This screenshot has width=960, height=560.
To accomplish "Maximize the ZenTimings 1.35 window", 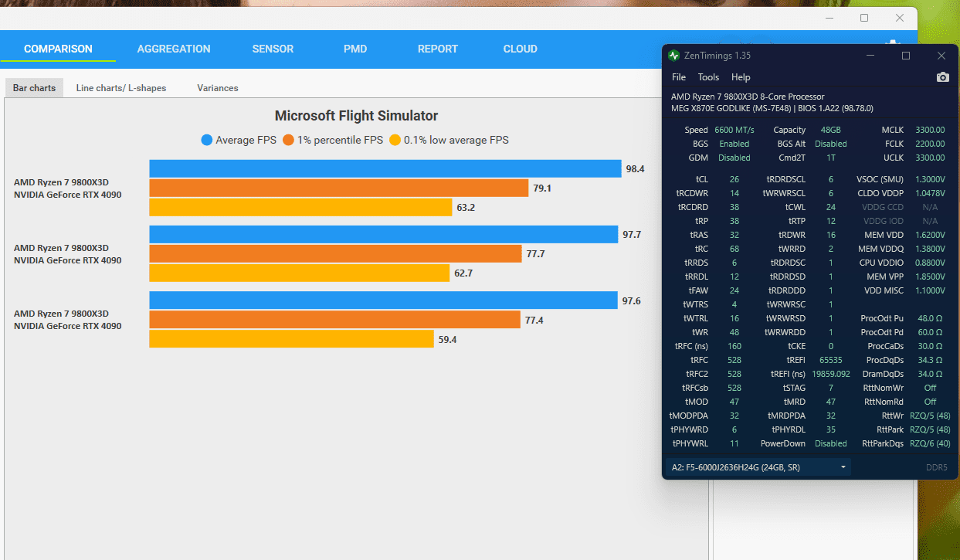I will coord(906,56).
